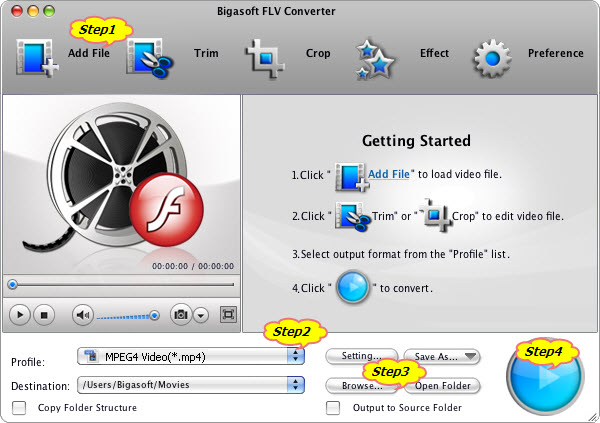Viewport: 600px width, 423px height.
Task: Click the Getting Started heading
Action: [x=416, y=140]
